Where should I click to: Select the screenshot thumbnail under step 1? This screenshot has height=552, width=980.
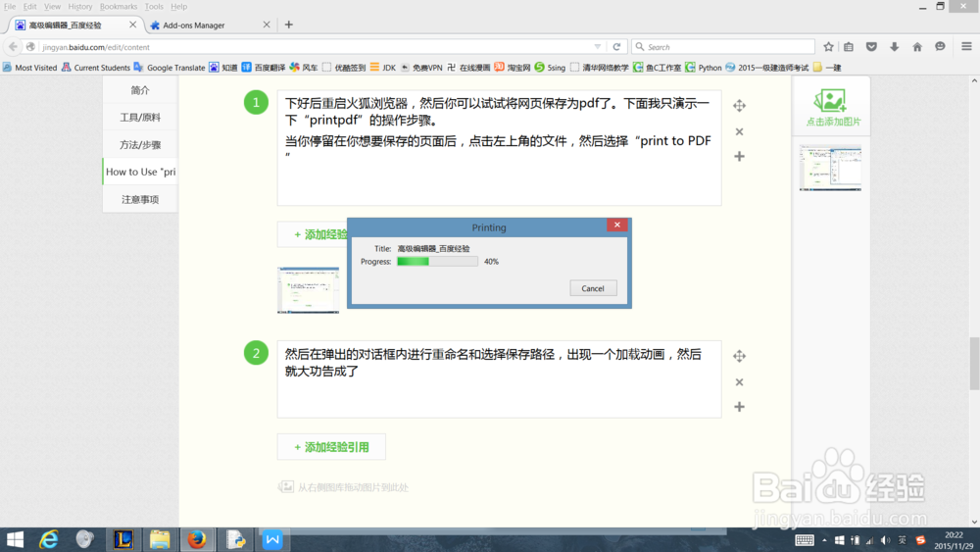click(x=308, y=290)
